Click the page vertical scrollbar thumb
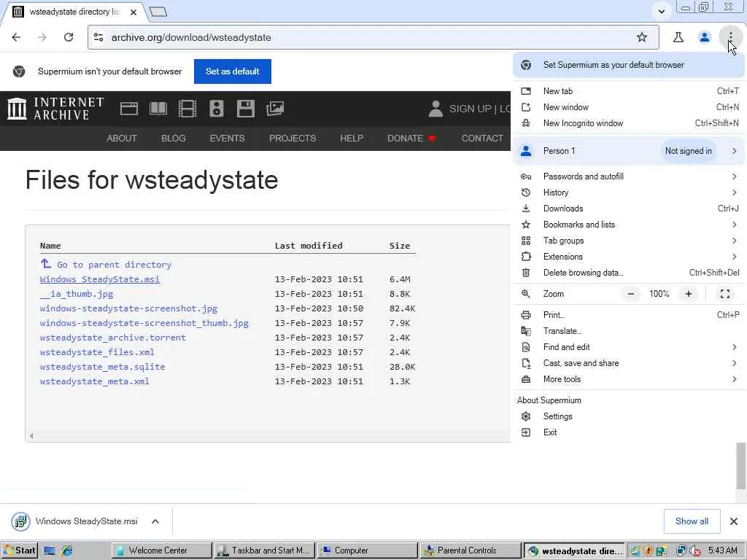The height and width of the screenshot is (560, 747). (x=741, y=466)
